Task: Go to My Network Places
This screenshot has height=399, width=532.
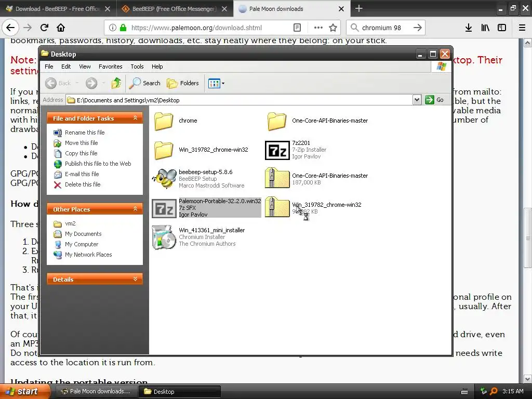Action: [88, 255]
